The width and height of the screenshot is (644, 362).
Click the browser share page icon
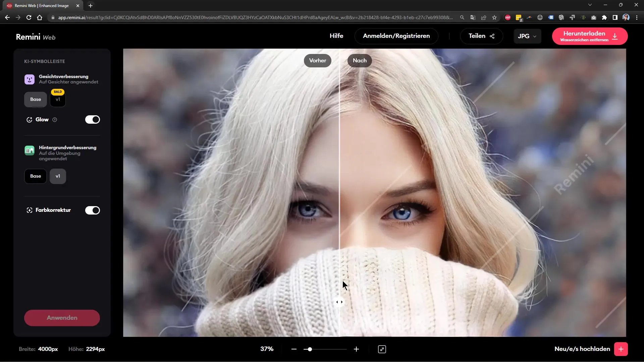click(484, 17)
